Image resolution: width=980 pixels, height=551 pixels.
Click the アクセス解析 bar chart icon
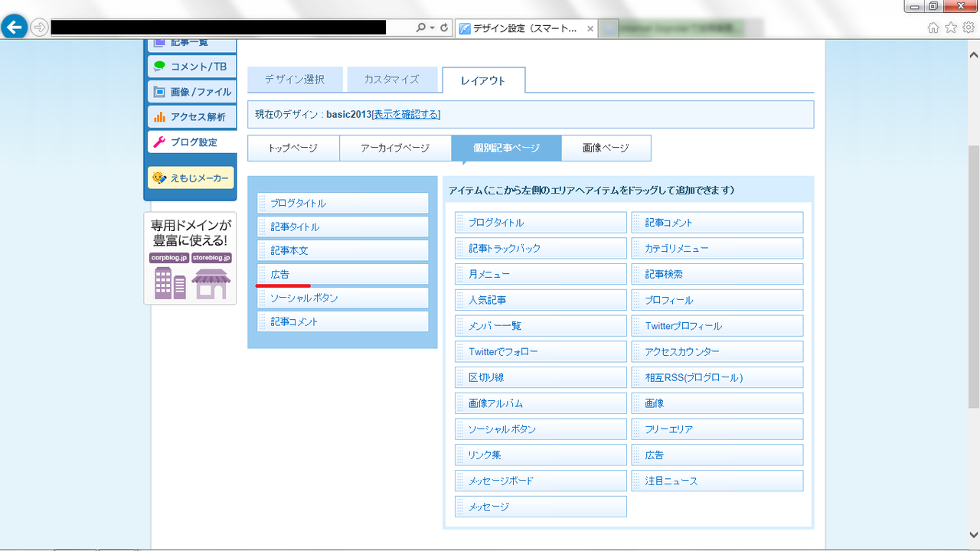coord(159,117)
